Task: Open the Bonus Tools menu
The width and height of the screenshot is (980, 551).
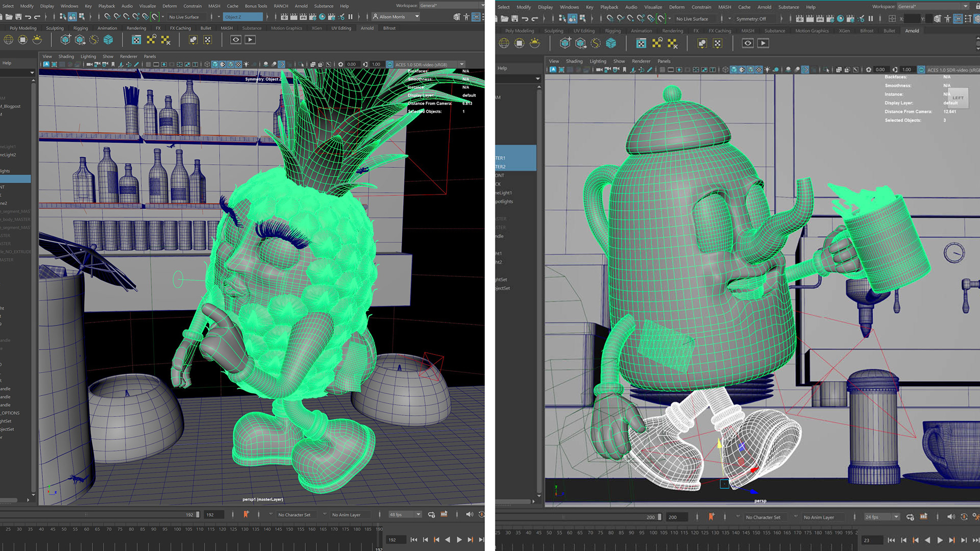Action: [x=255, y=6]
